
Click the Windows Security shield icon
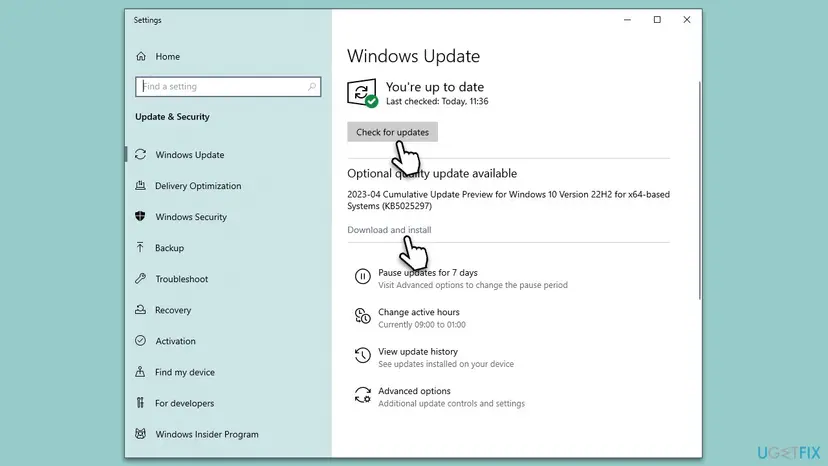(x=140, y=216)
